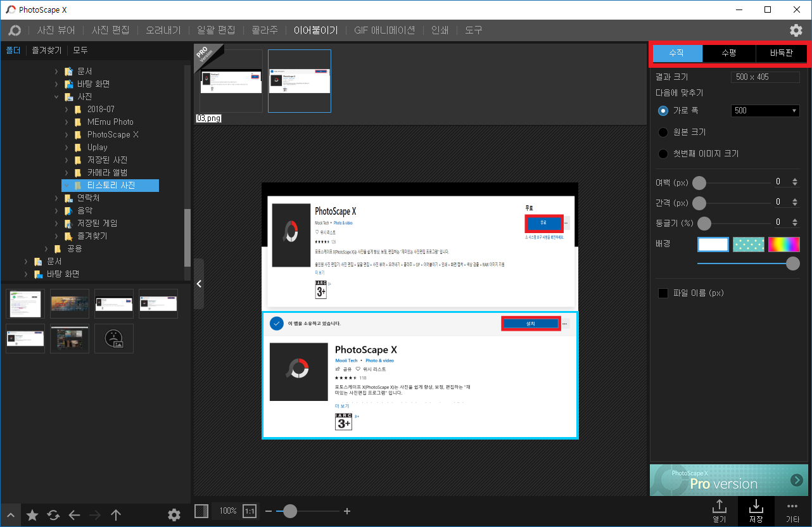The width and height of the screenshot is (812, 527).
Task: Select the 가로 폭 radio button
Action: pos(663,110)
